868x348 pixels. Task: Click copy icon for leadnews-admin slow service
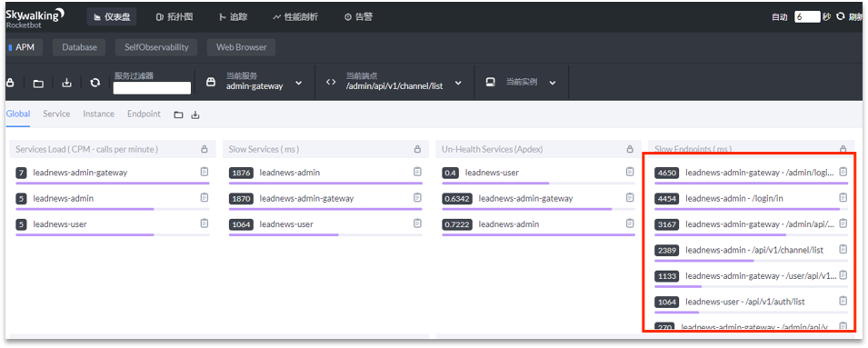click(x=417, y=172)
